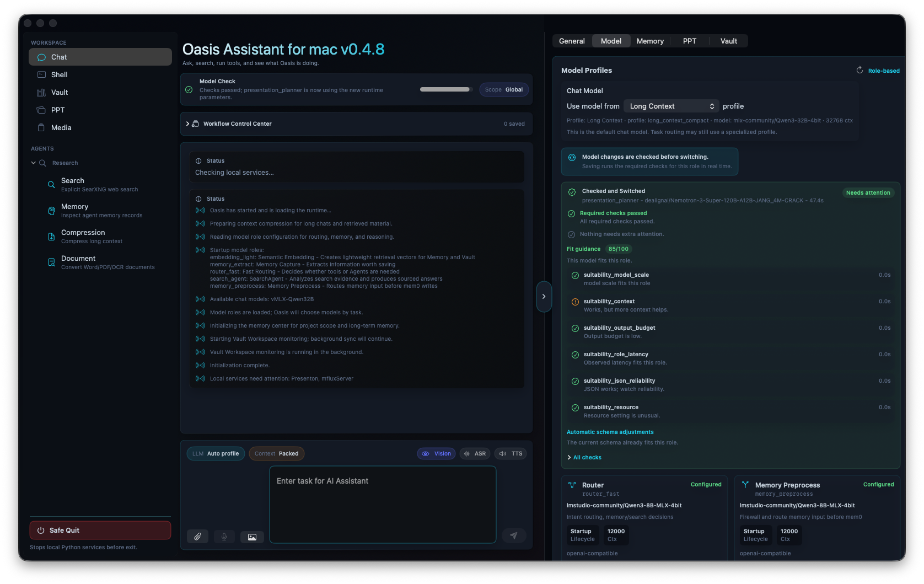Click the suitability_output_budget row

click(x=730, y=332)
